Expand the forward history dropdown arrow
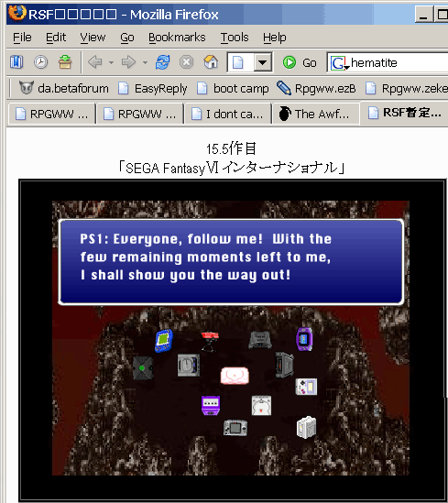The image size is (448, 503). (146, 62)
